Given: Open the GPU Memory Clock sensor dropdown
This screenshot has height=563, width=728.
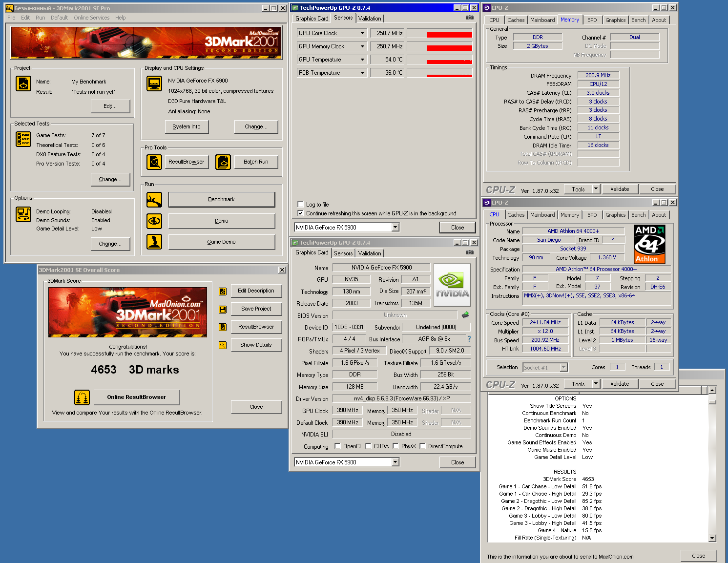Looking at the screenshot, I should pos(362,46).
